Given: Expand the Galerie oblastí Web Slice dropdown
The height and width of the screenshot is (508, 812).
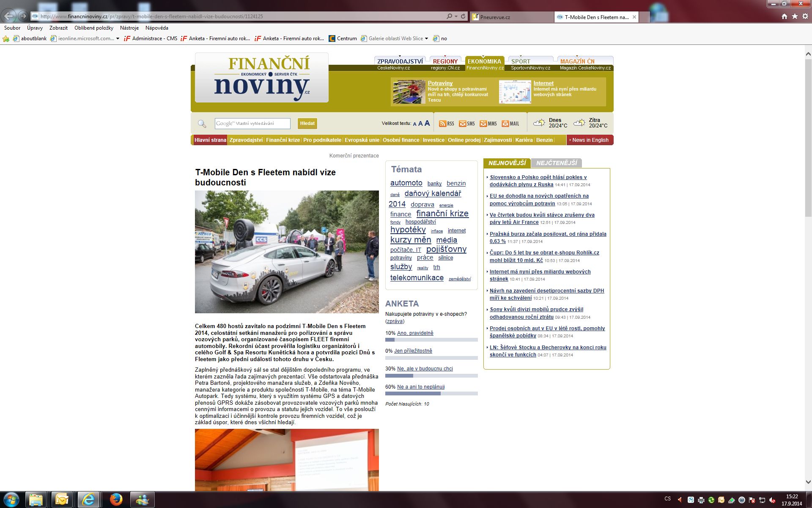Looking at the screenshot, I should coord(426,39).
